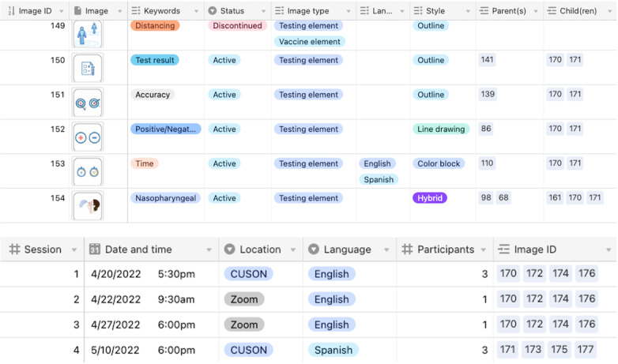618x364 pixels.
Task: Click the Participants column number icon
Action: click(408, 250)
